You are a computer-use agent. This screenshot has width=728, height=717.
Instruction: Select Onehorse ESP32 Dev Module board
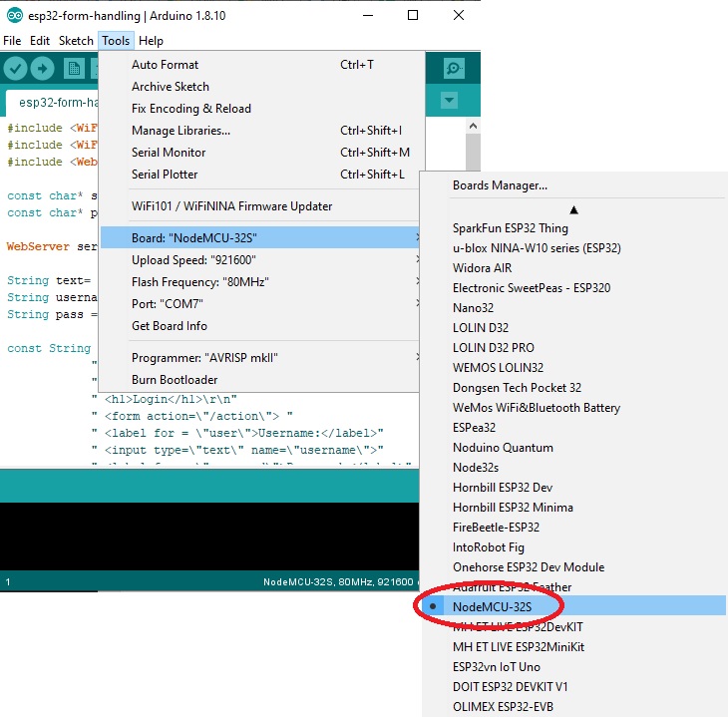click(573, 567)
